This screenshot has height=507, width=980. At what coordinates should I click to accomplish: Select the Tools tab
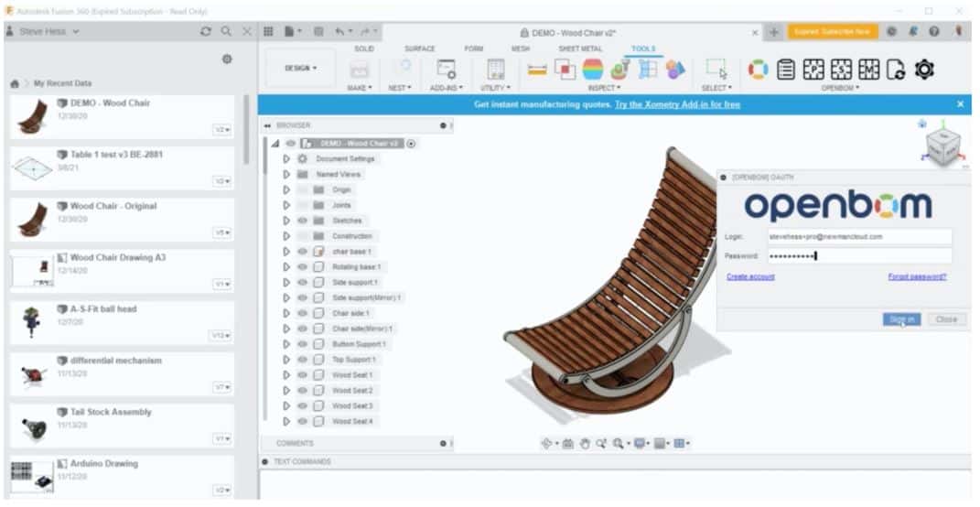click(x=643, y=49)
